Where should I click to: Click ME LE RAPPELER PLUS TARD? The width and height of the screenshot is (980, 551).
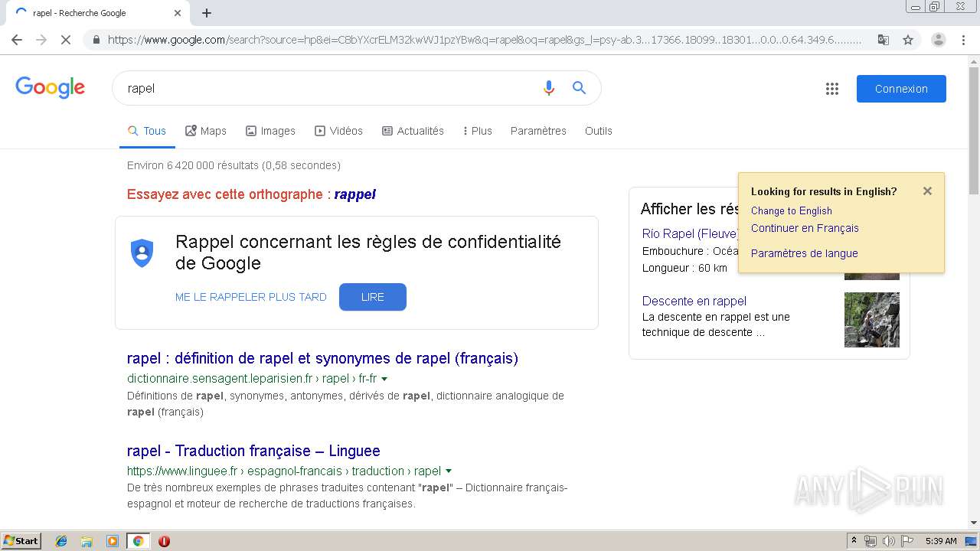pos(251,297)
